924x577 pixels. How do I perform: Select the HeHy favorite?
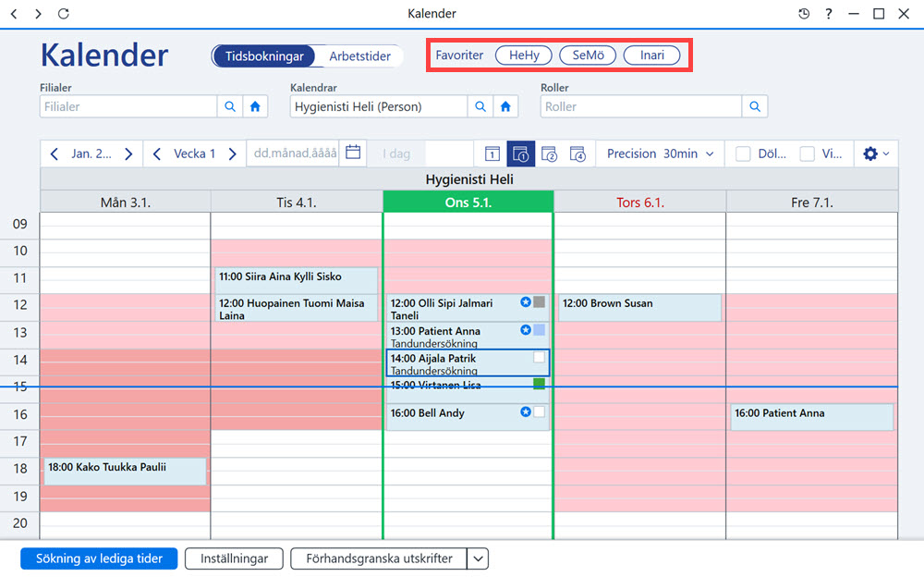tap(524, 55)
